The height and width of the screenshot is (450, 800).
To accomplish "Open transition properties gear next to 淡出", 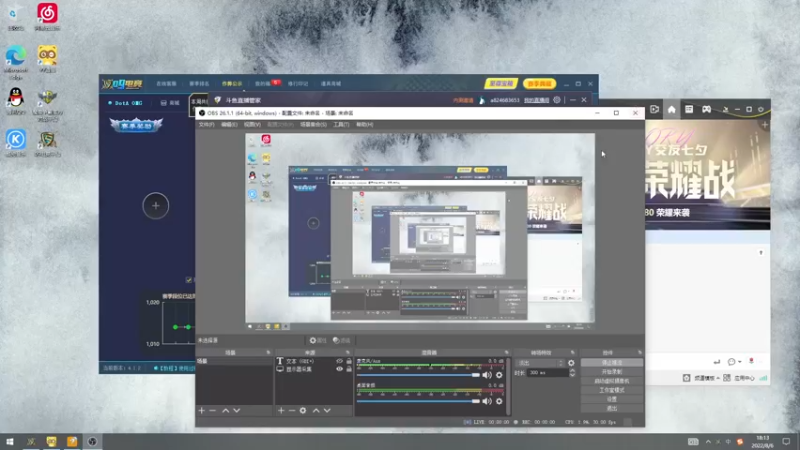I will click(x=571, y=363).
